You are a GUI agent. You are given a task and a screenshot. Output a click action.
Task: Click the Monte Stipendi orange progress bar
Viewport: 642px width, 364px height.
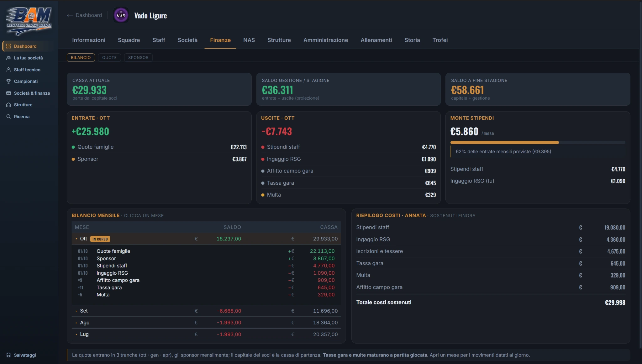coord(505,143)
